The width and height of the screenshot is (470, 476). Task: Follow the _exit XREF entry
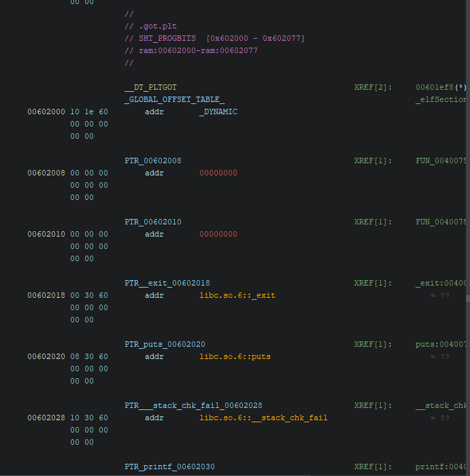coord(441,283)
